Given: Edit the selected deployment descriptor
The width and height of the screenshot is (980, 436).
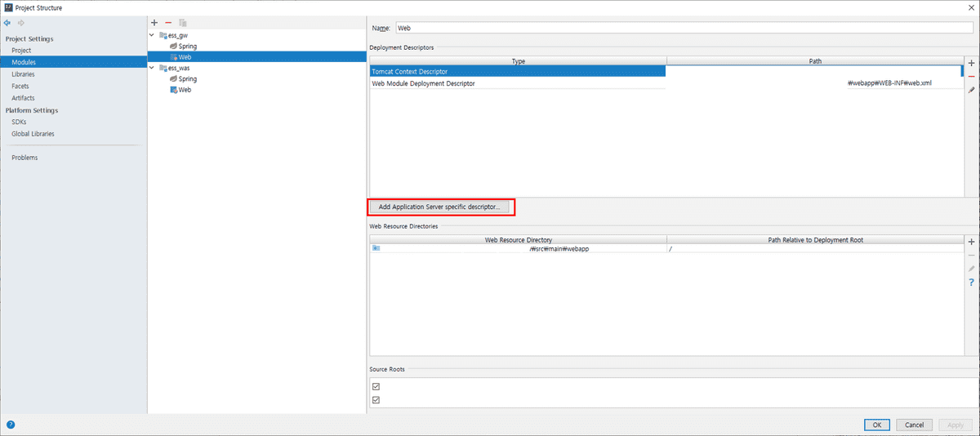Looking at the screenshot, I should point(971,90).
